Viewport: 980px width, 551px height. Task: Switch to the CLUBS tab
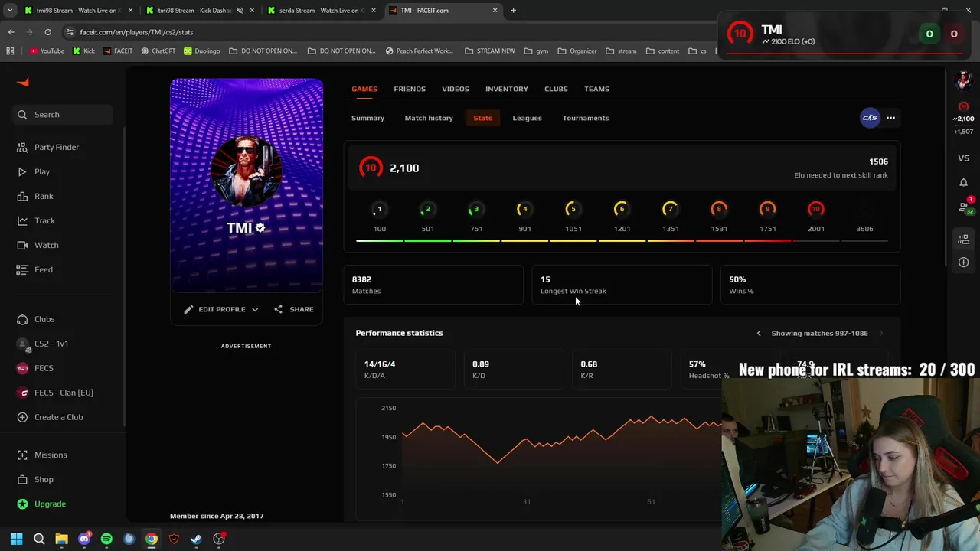point(556,89)
